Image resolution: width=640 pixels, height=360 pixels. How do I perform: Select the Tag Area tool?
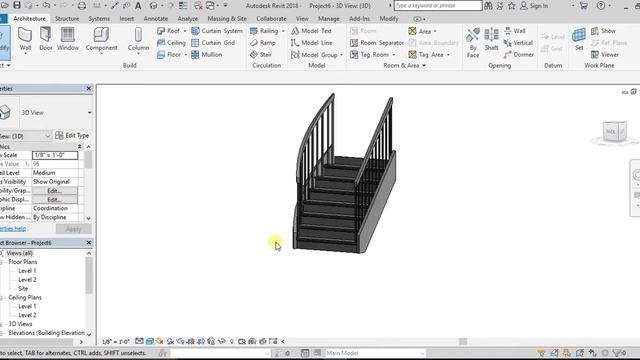click(x=426, y=54)
